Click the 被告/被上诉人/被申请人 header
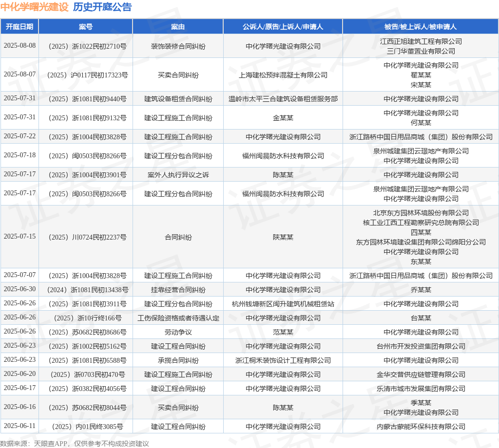 pos(421,27)
